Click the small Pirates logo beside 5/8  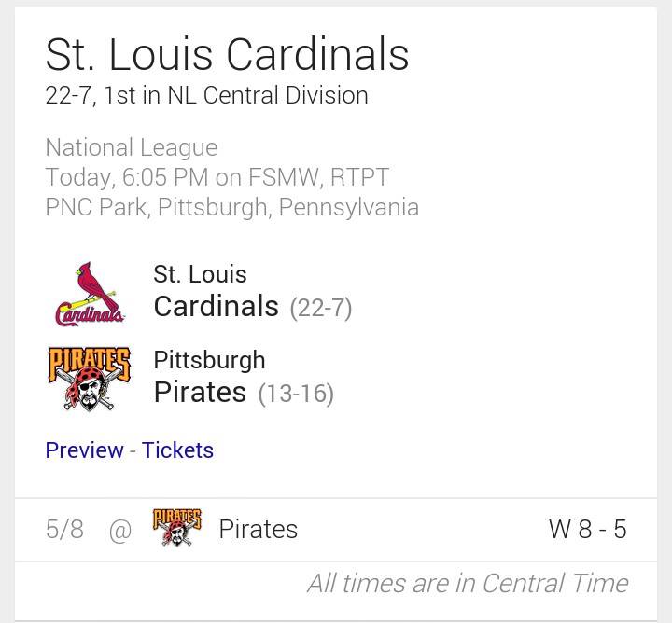click(176, 529)
